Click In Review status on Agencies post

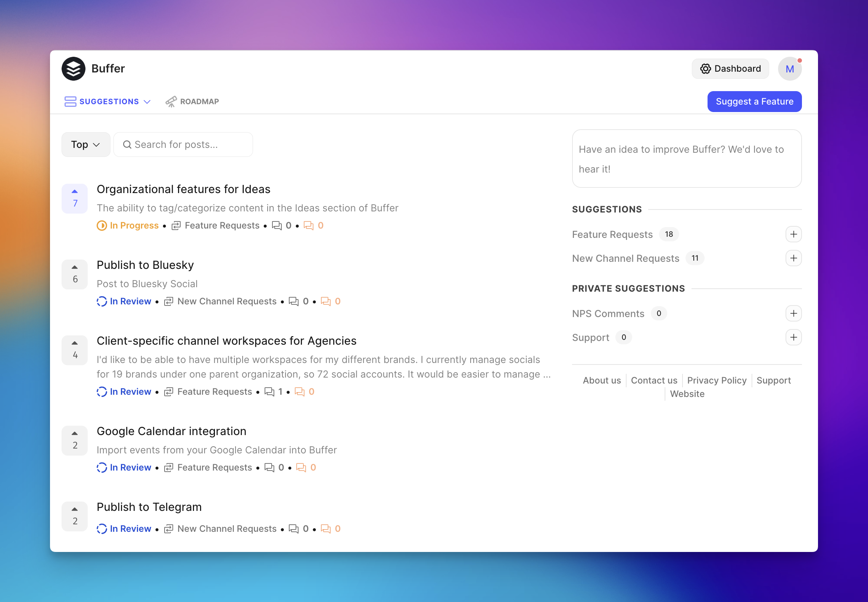(124, 392)
